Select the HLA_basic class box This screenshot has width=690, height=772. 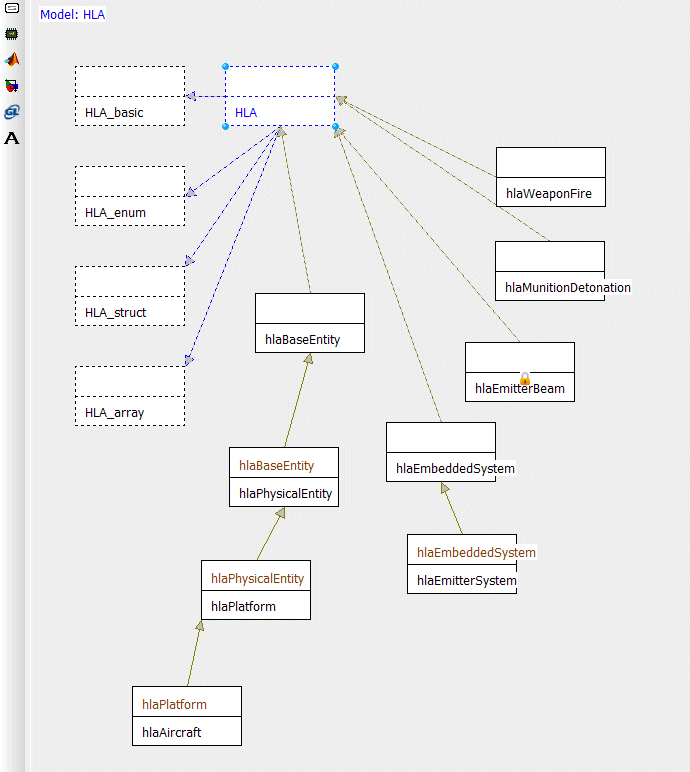click(x=129, y=96)
